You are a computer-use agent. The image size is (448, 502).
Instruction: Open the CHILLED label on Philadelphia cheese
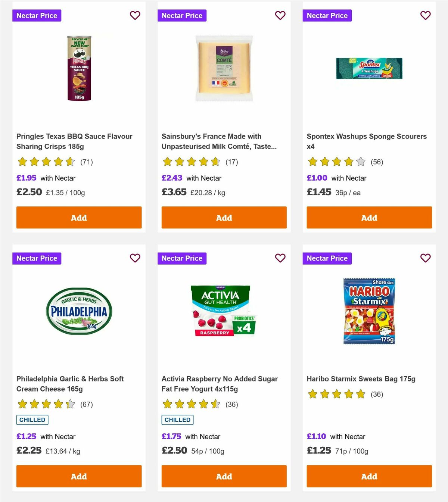[32, 420]
